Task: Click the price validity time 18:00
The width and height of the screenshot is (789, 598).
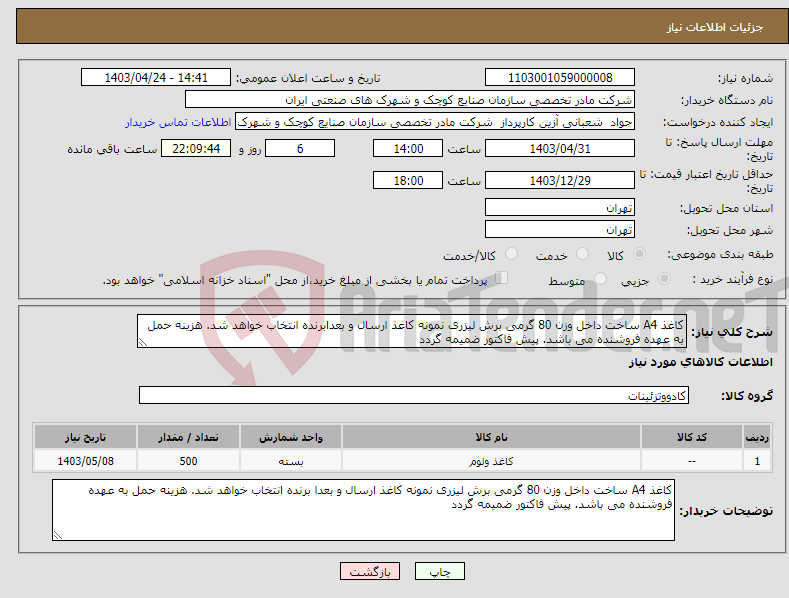Action: [408, 180]
